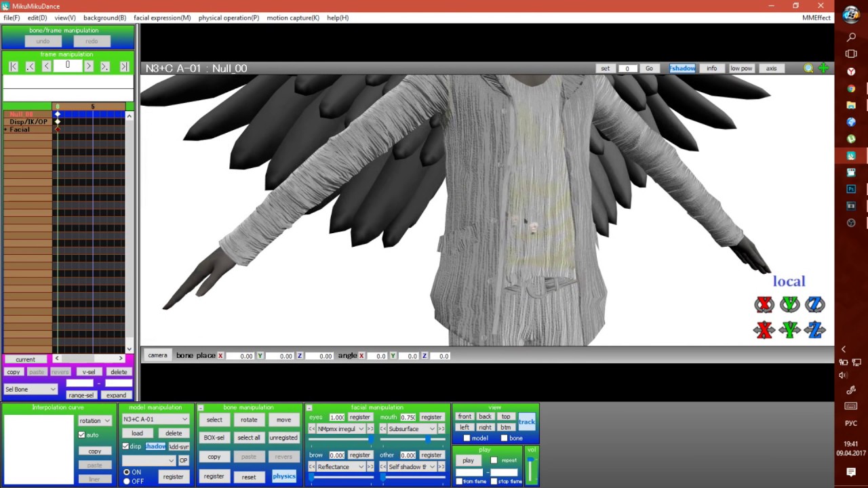Toggle the model disp checkbox
This screenshot has height=488, width=868.
(x=125, y=447)
